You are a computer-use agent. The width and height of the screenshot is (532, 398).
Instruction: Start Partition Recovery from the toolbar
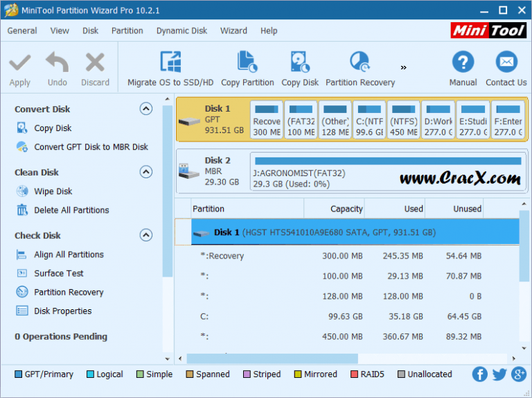tap(360, 63)
